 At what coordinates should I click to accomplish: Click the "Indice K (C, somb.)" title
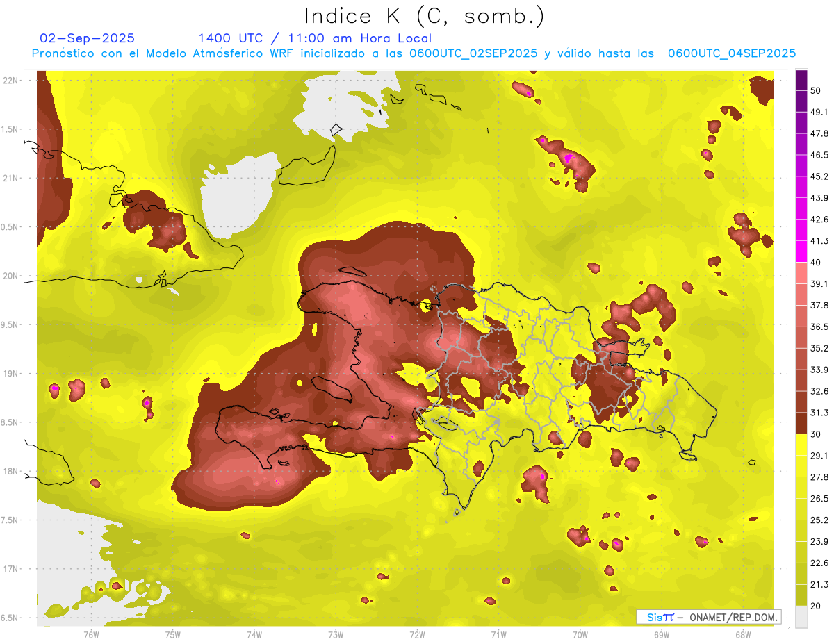pyautogui.click(x=425, y=15)
